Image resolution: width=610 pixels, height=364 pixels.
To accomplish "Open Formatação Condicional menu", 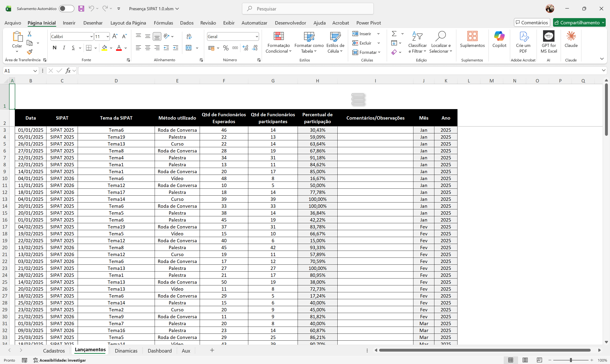I will coord(279,42).
